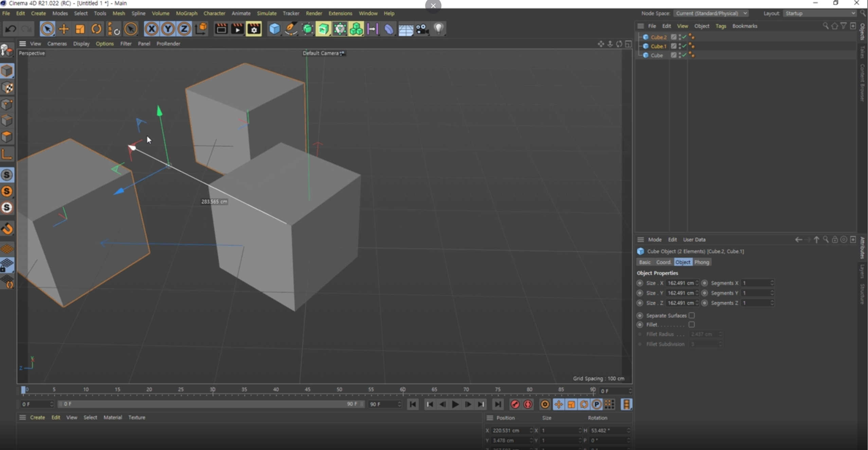868x450 pixels.
Task: Click the Light object icon
Action: 439,29
